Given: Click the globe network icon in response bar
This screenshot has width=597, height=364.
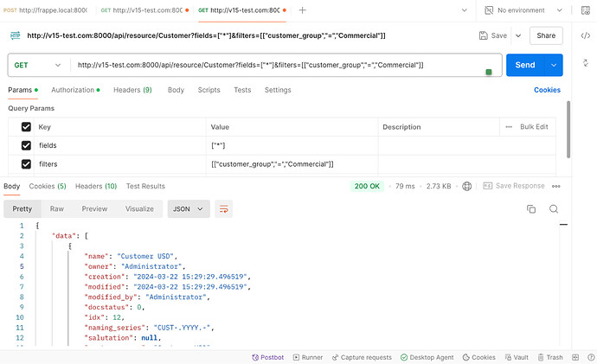Looking at the screenshot, I should 467,186.
